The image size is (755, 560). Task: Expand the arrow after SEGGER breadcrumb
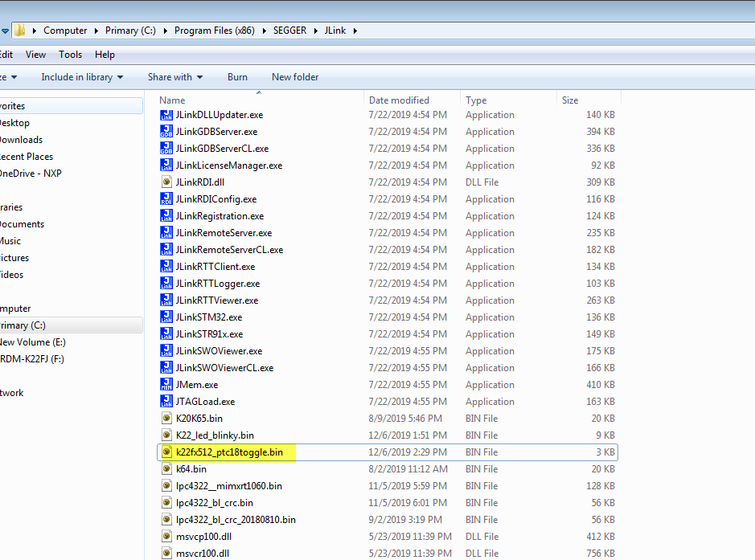(316, 31)
